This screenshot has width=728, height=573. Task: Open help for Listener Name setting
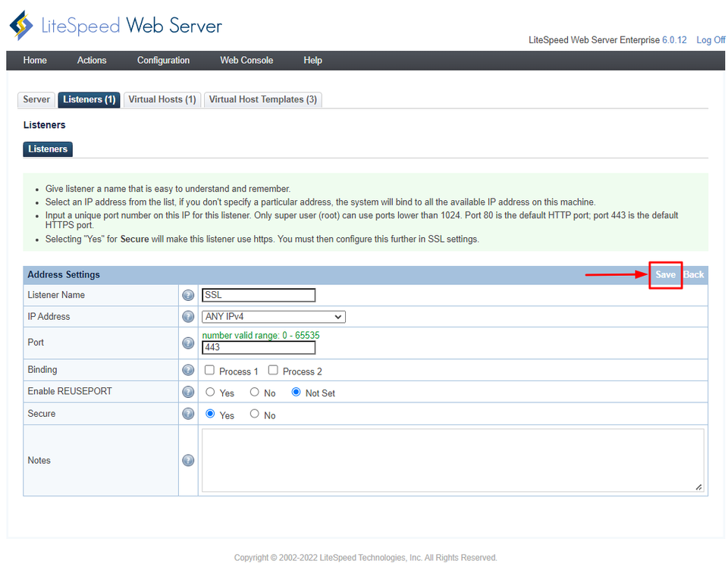tap(188, 295)
